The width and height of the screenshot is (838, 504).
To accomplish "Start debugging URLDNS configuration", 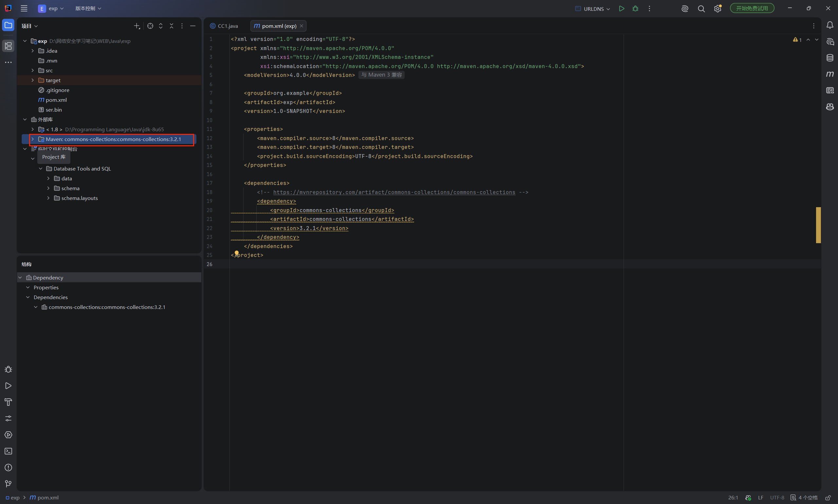I will coord(635,9).
